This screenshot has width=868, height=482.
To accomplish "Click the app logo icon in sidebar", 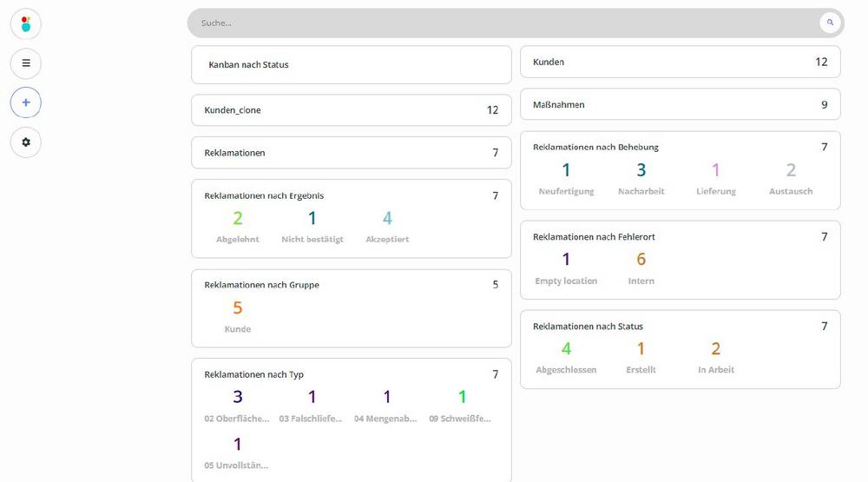I will click(x=25, y=23).
